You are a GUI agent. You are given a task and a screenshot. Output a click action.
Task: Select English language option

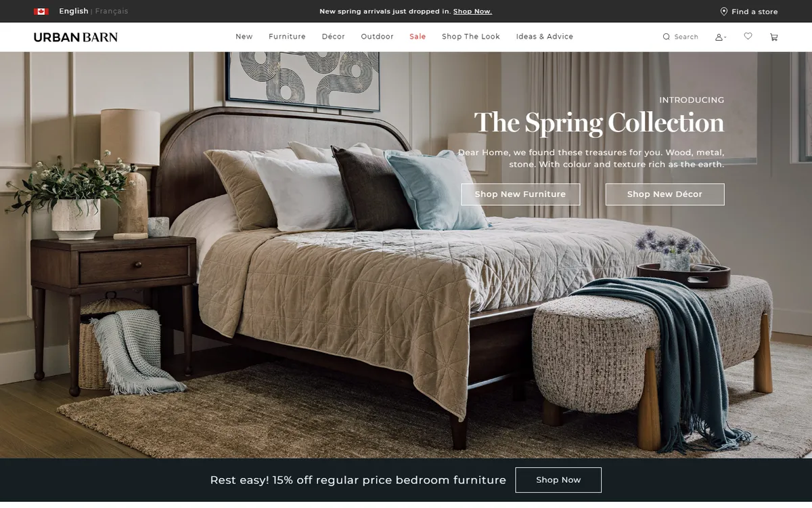pyautogui.click(x=74, y=11)
